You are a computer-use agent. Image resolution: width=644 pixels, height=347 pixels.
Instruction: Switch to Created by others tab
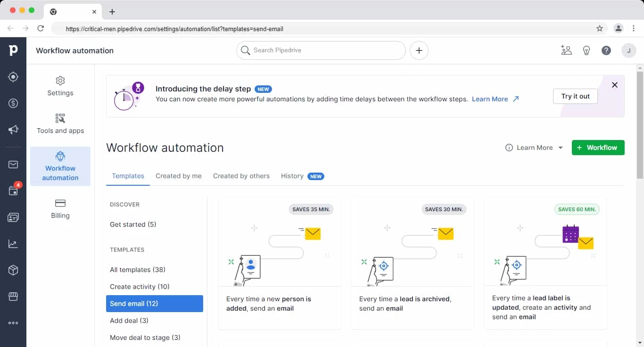pos(241,176)
